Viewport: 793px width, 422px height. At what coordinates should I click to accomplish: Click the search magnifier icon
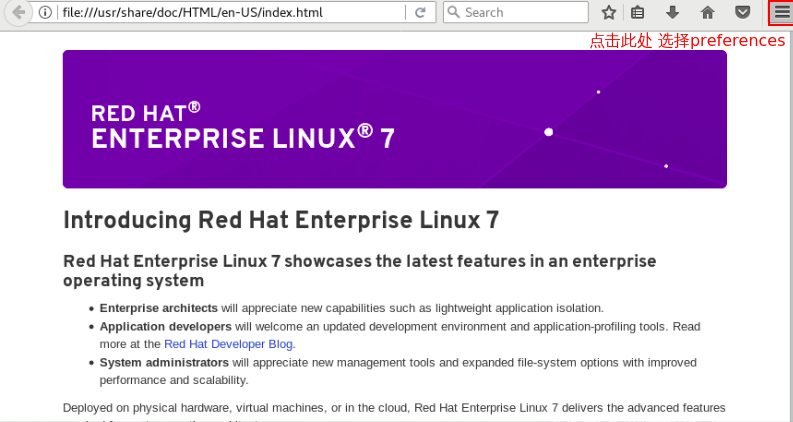coord(454,13)
